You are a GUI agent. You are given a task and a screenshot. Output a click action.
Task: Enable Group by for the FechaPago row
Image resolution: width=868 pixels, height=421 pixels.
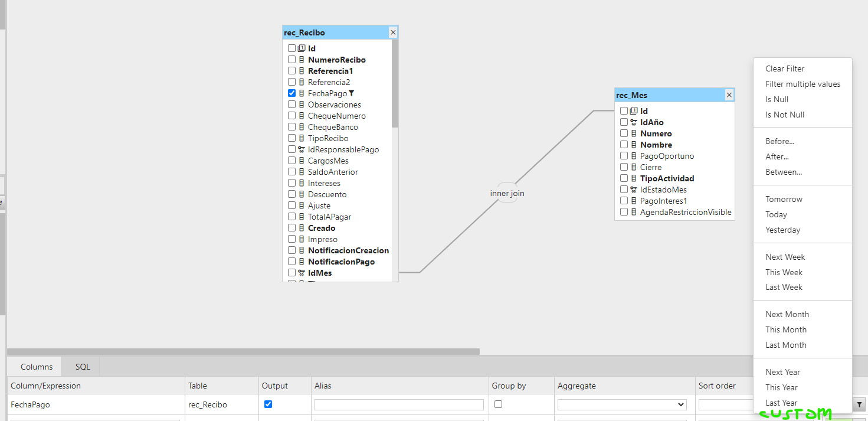pyautogui.click(x=498, y=404)
